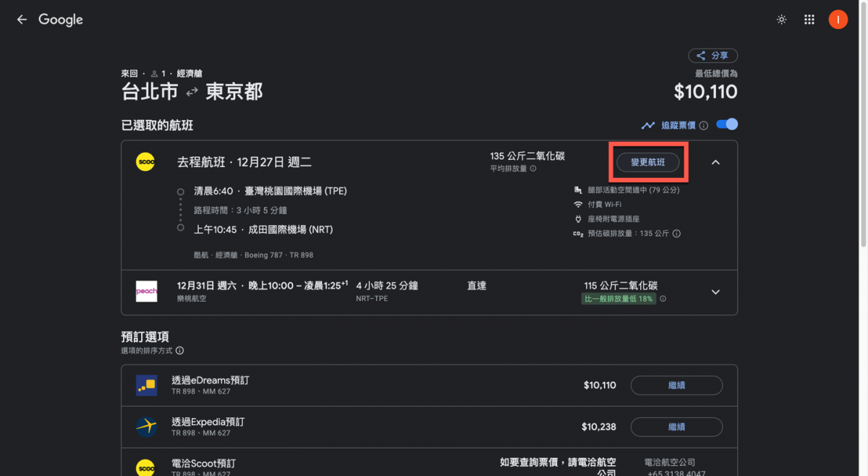Click 電洽Scoot預訂 text
This screenshot has height=476, width=868.
203,463
